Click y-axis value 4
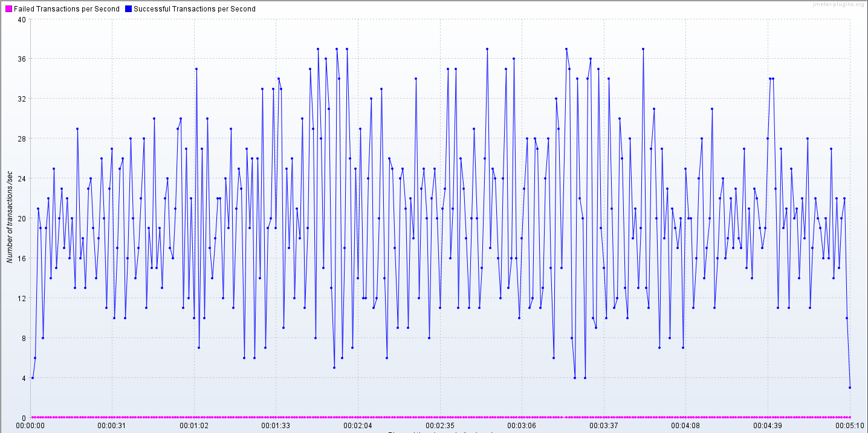The height and width of the screenshot is (433, 868). click(x=24, y=379)
